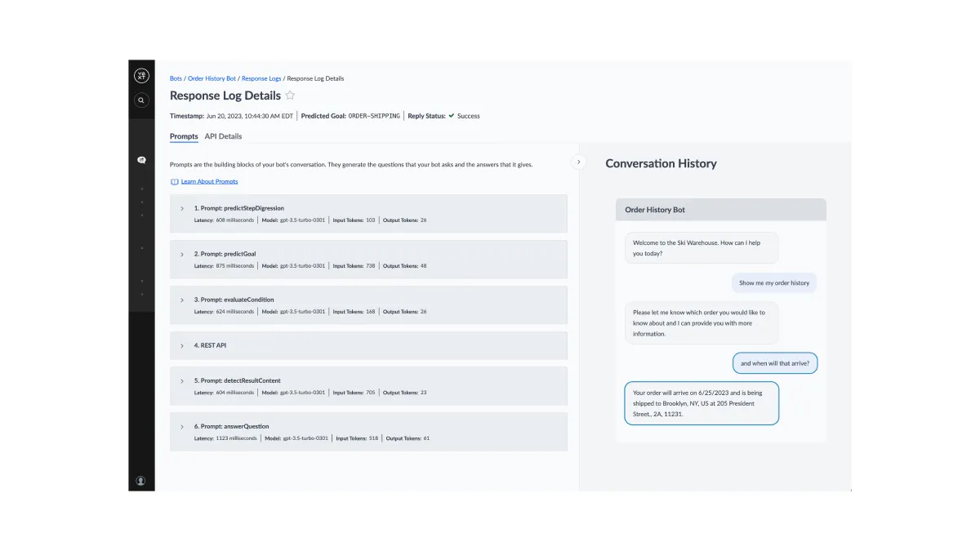Switch to the Prompts tab
The image size is (980, 551).
(x=184, y=136)
